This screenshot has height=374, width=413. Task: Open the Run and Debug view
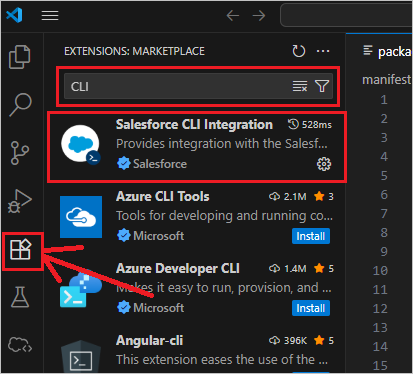coord(20,201)
